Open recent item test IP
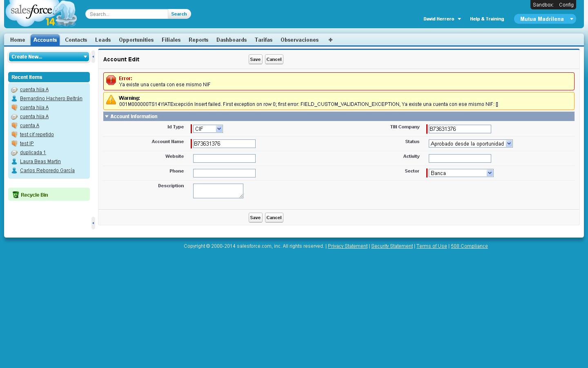This screenshot has width=588, height=368. (x=27, y=144)
